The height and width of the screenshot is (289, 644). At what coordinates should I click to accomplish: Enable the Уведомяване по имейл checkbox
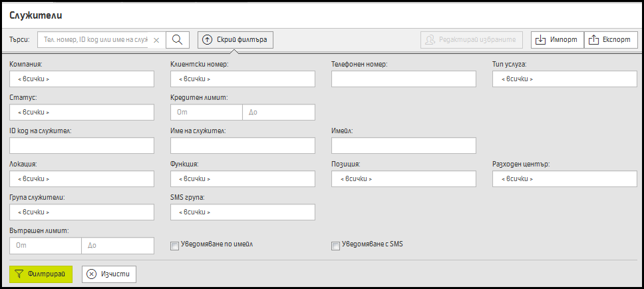pyautogui.click(x=174, y=246)
